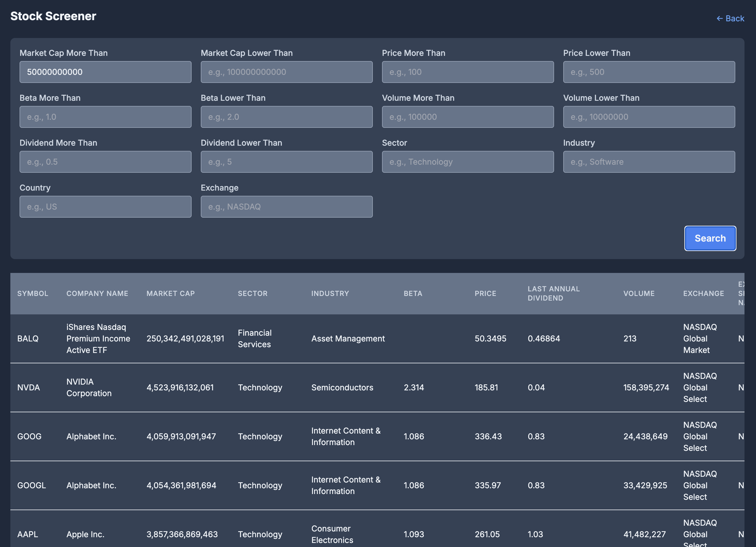The image size is (756, 547).
Task: Open the Back link
Action: [x=730, y=18]
